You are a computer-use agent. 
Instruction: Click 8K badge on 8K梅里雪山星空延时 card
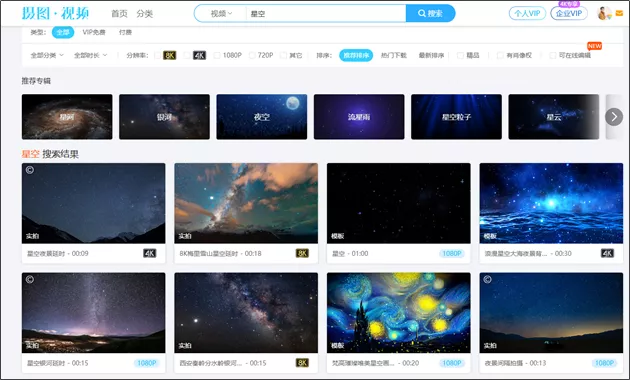point(302,253)
